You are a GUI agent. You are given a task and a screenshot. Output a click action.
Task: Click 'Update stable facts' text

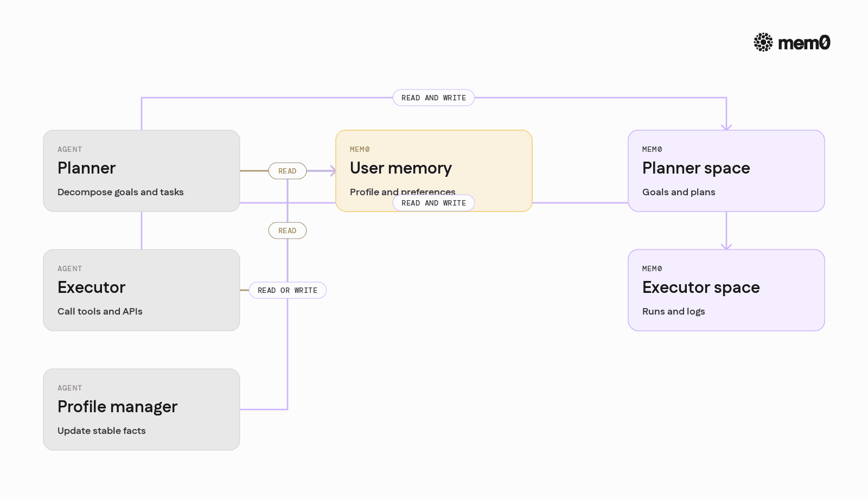click(x=101, y=431)
